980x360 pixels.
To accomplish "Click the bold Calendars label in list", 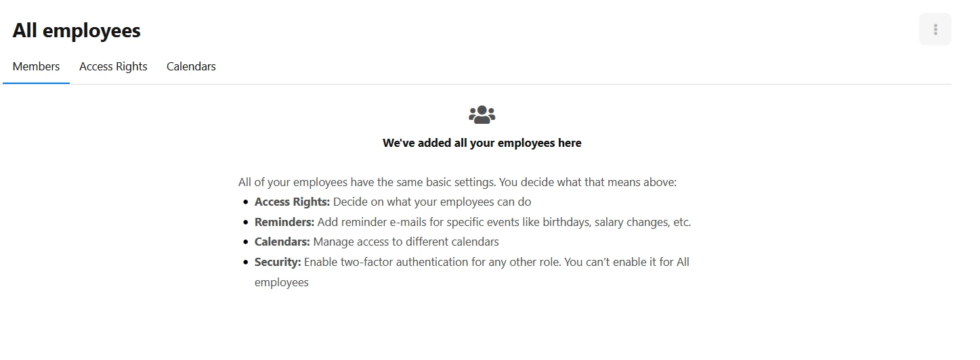I will [282, 242].
